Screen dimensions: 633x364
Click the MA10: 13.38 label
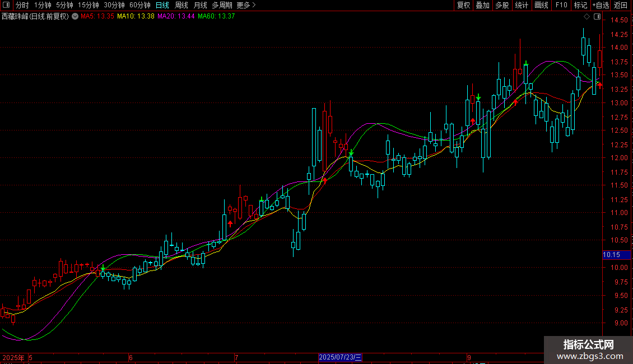pyautogui.click(x=136, y=16)
